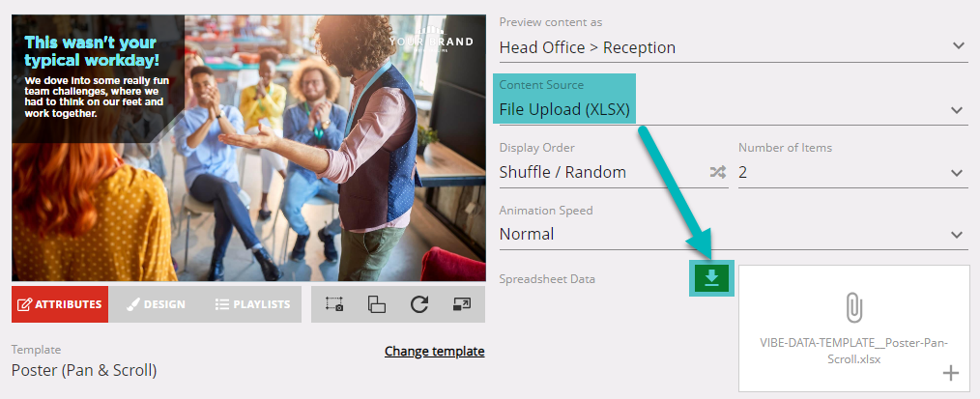Click the Change template link

pyautogui.click(x=434, y=351)
